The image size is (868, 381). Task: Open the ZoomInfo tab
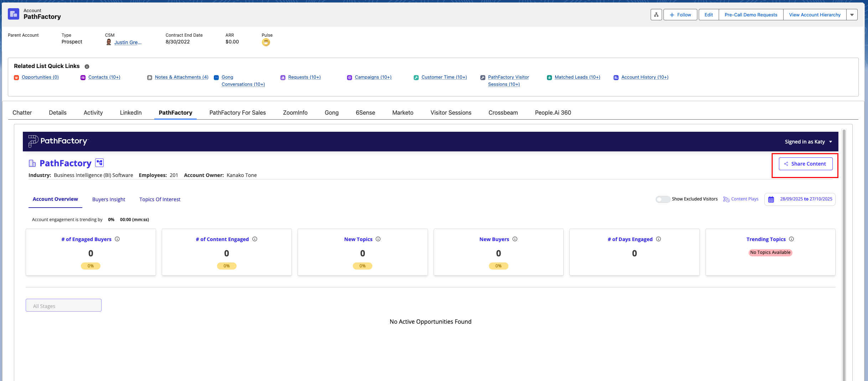295,113
